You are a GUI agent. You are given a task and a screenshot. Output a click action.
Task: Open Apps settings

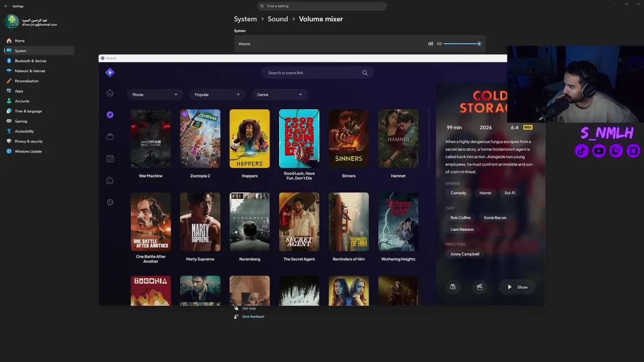tap(39, 91)
